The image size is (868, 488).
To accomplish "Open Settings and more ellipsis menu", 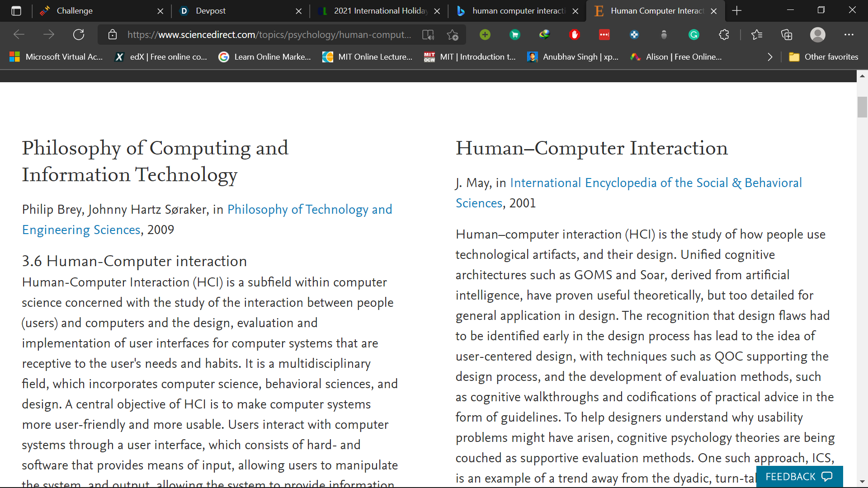I will coord(849,35).
